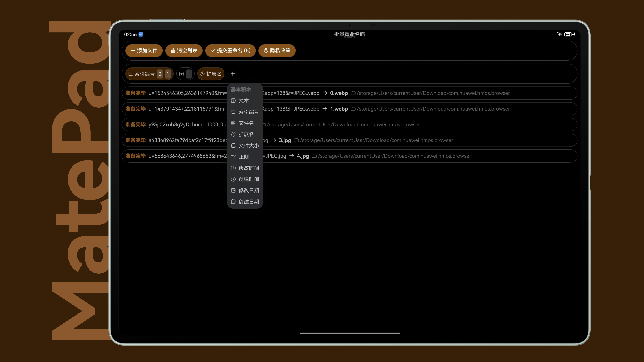
Task: Click the new name 0.webp
Action: pyautogui.click(x=339, y=93)
